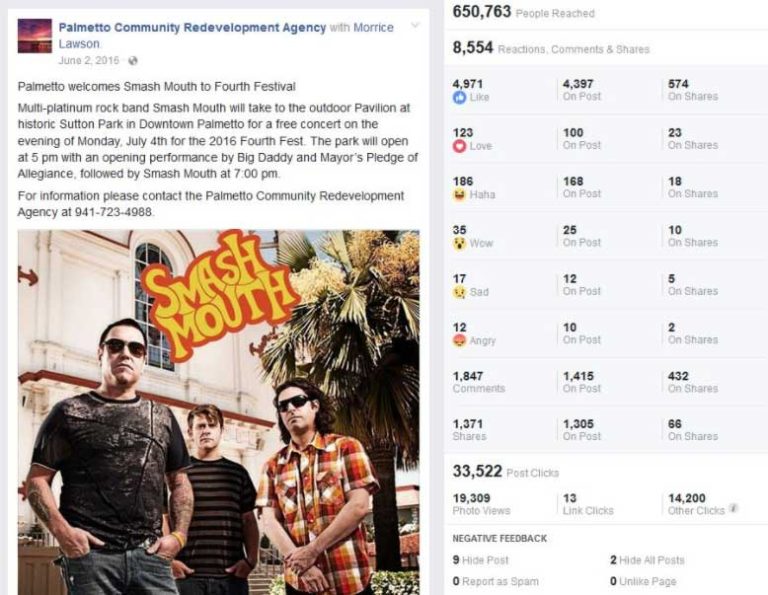Open Morrice Lawson profile link
The image size is (768, 595).
(x=226, y=35)
